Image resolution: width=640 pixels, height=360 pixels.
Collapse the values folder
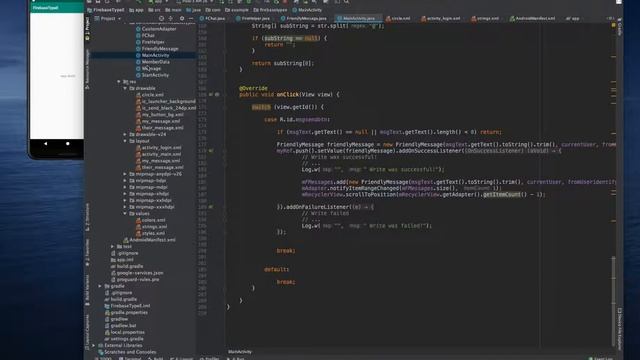pyautogui.click(x=125, y=213)
